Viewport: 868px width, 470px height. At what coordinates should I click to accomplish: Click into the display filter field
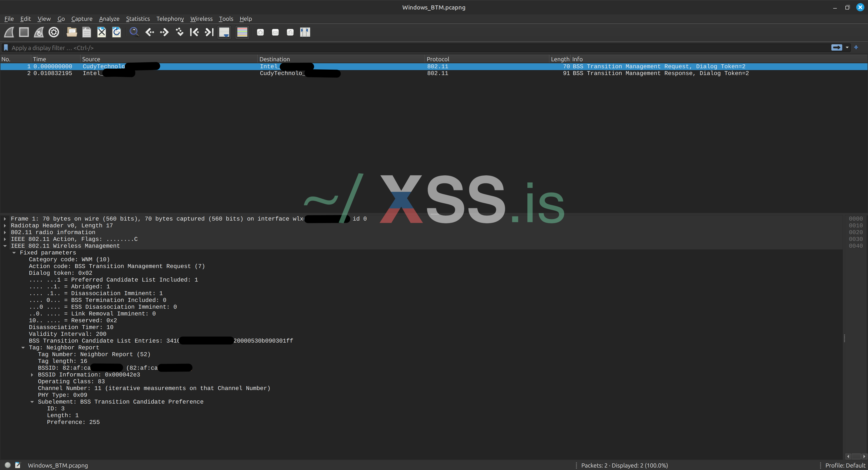404,48
